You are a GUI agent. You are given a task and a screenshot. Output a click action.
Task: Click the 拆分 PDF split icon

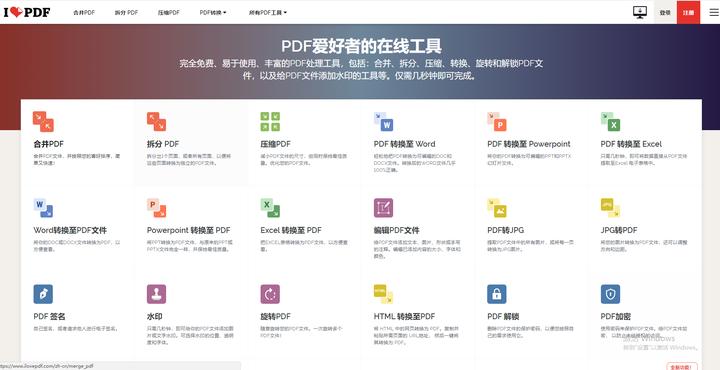click(157, 122)
